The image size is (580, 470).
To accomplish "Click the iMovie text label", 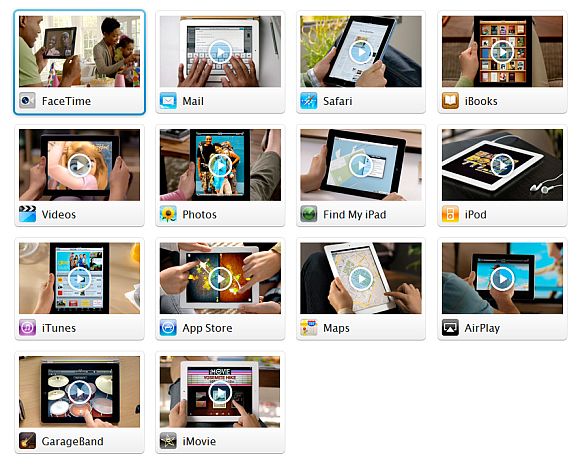I will (199, 441).
